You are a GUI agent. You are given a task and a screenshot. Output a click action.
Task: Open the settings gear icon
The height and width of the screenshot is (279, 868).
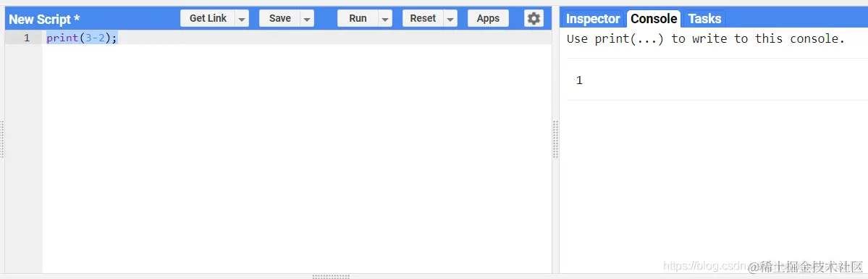pyautogui.click(x=534, y=18)
